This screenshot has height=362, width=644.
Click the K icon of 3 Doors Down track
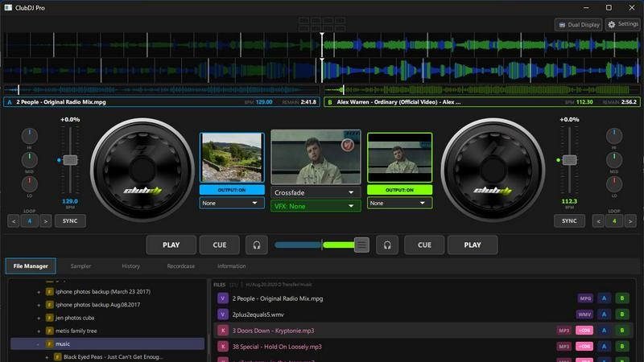223,331
